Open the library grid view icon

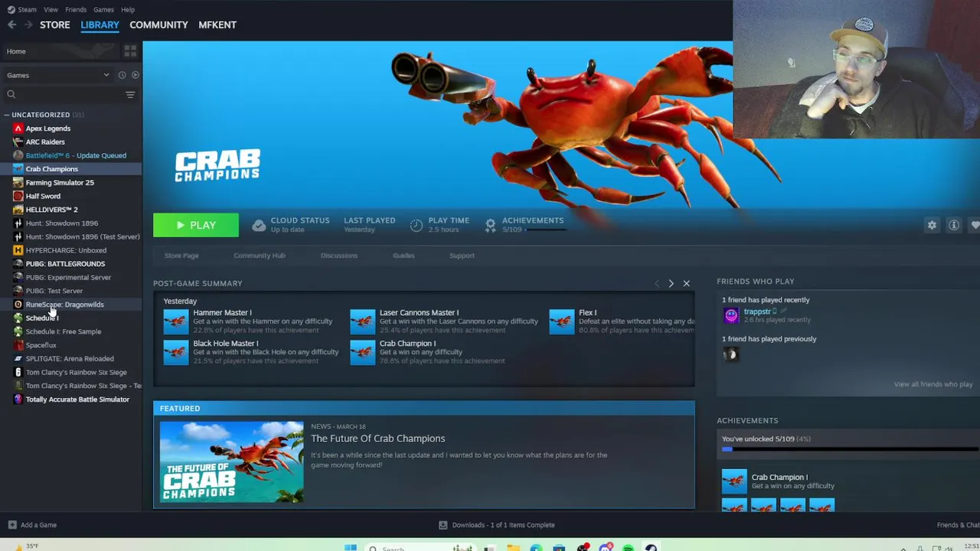point(130,51)
